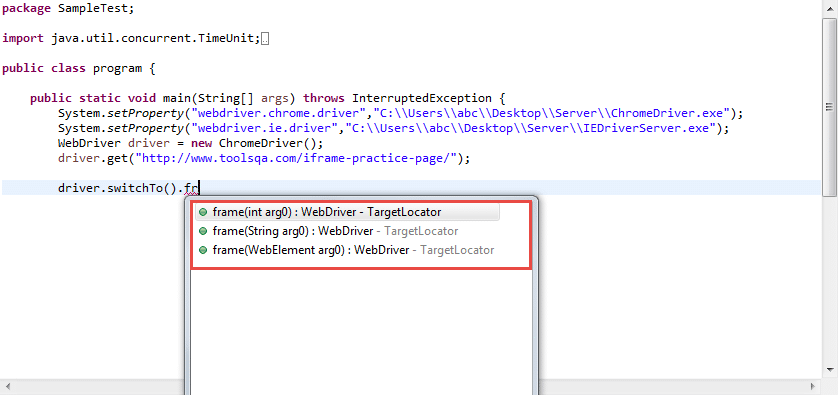This screenshot has height=395, width=838.
Task: Click horizontal scrollbar left arrow
Action: 7,386
